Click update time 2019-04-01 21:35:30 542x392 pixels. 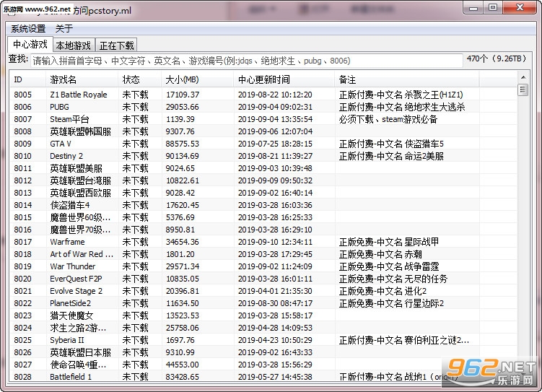[x=275, y=291]
